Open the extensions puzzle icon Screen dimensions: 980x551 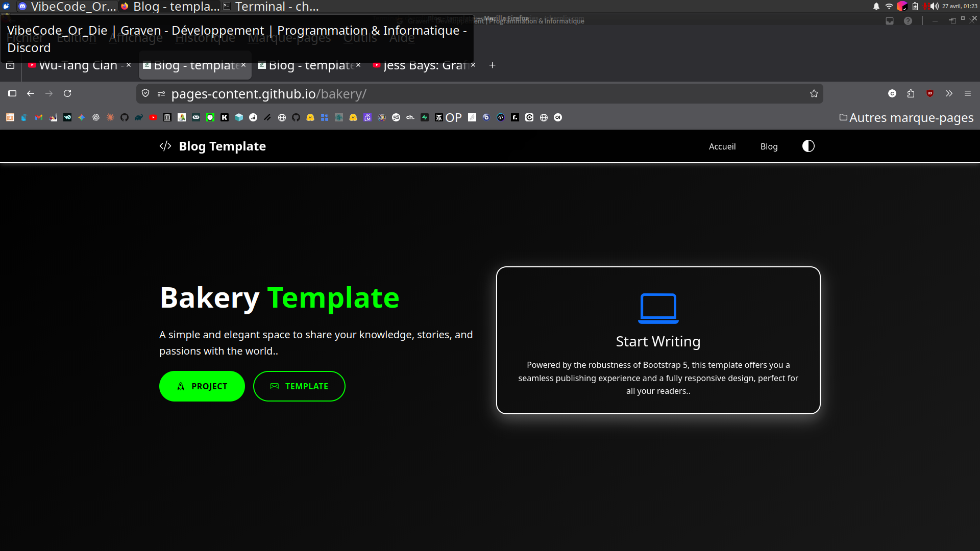(911, 93)
